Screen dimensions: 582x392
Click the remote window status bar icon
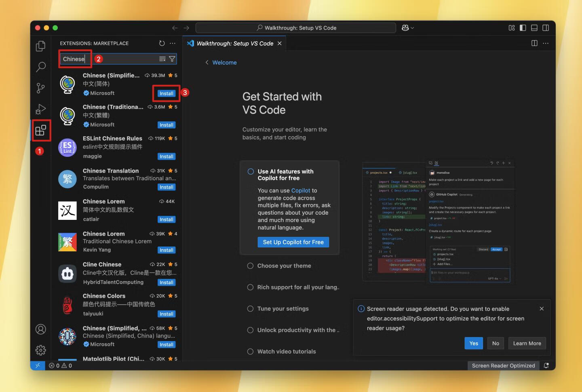tap(38, 365)
